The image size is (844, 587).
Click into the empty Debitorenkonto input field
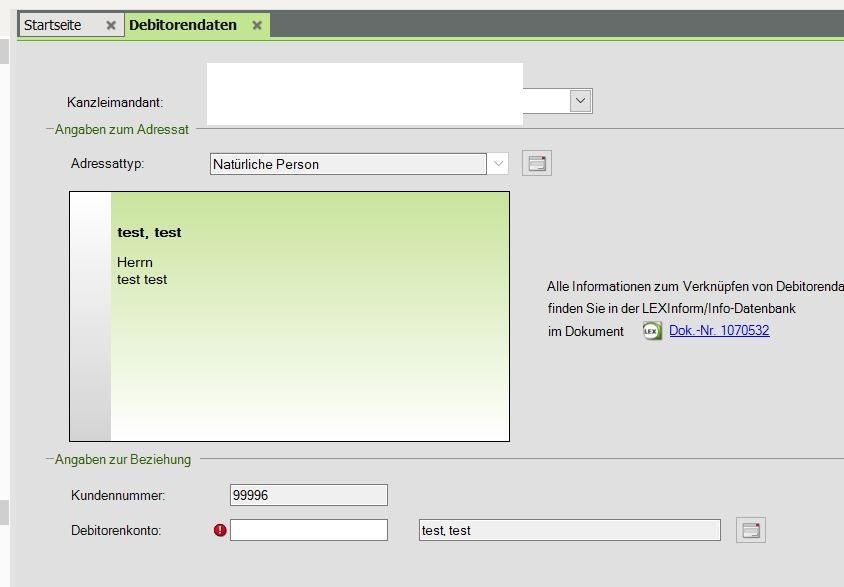[x=308, y=530]
